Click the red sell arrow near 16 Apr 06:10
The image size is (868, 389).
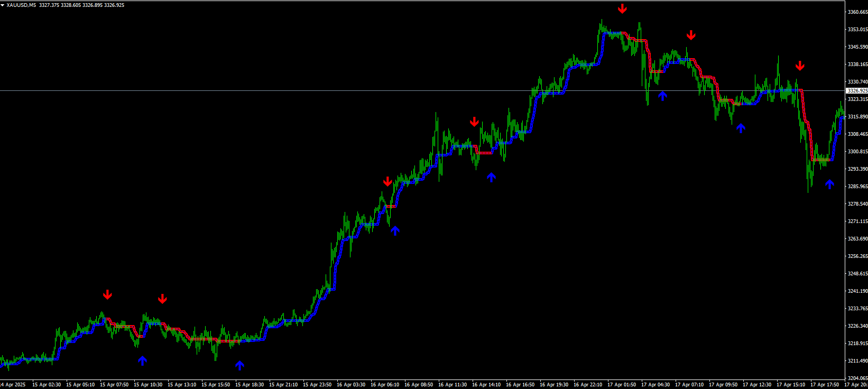tap(387, 181)
